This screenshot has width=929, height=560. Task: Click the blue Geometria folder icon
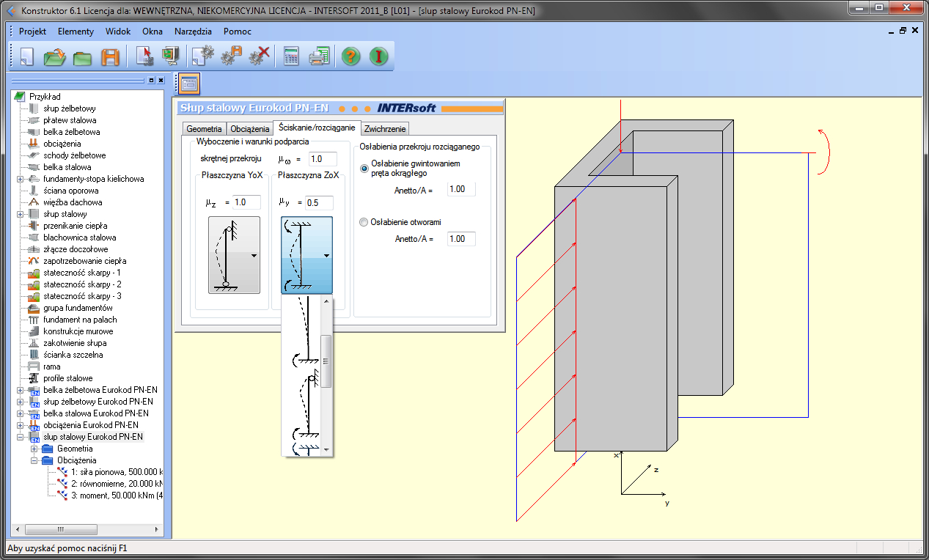click(48, 449)
